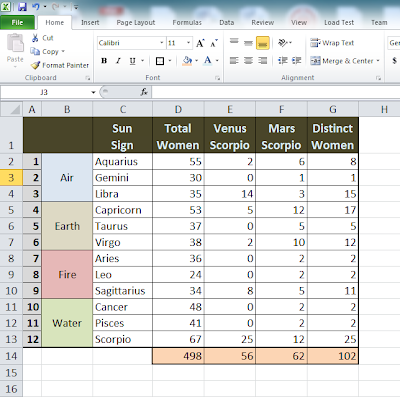Viewport: 400px width, 397px height.
Task: Toggle Middle Align
Action: [248, 43]
